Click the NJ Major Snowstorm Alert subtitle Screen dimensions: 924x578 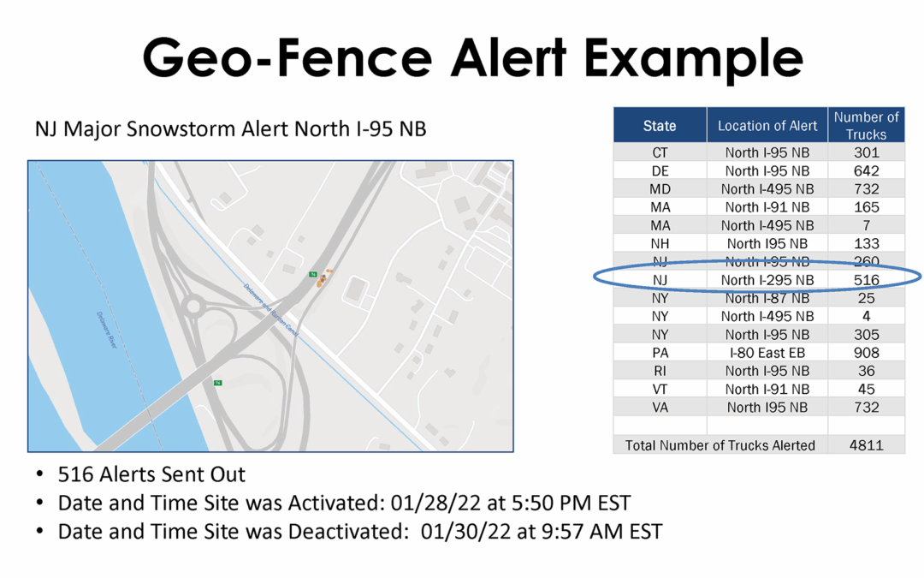pyautogui.click(x=230, y=129)
